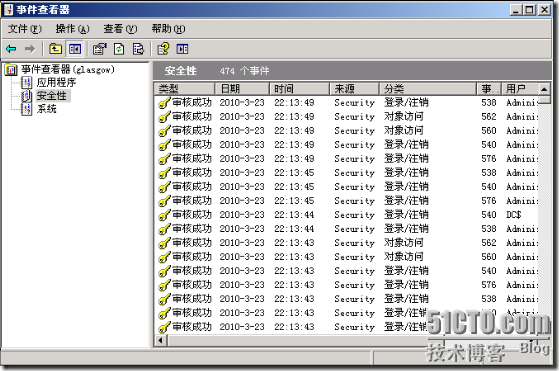Sort by the 时间 column header
This screenshot has width=559, height=371.
pos(299,88)
